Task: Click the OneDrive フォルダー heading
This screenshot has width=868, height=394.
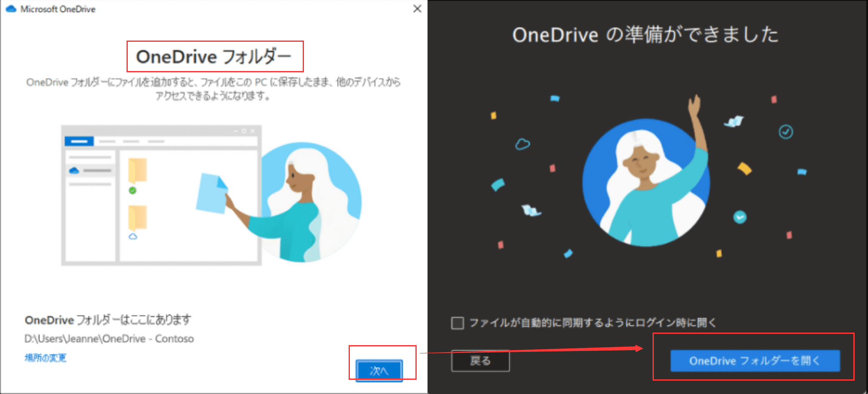Action: 215,56
